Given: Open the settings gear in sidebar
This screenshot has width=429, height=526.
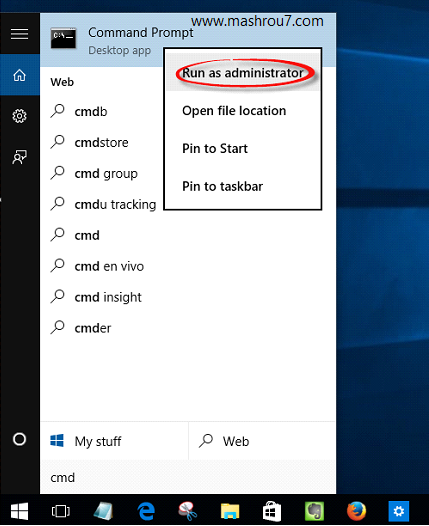Looking at the screenshot, I should 19,116.
